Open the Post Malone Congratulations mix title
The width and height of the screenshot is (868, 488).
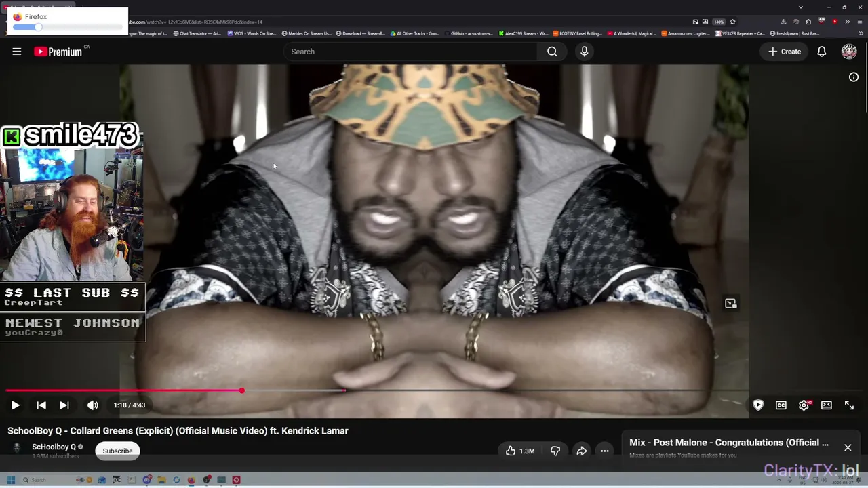pos(729,443)
